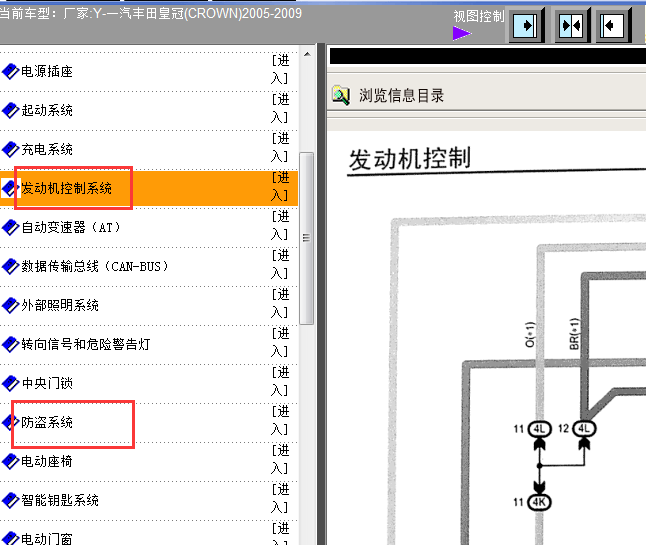Open 自动变速器（AT） topic
The height and width of the screenshot is (545, 646).
click(70, 227)
